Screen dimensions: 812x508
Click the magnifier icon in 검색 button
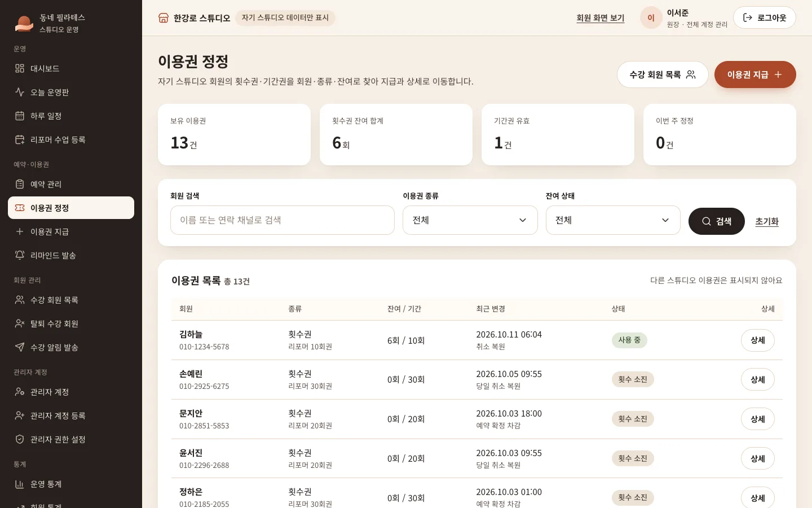706,221
